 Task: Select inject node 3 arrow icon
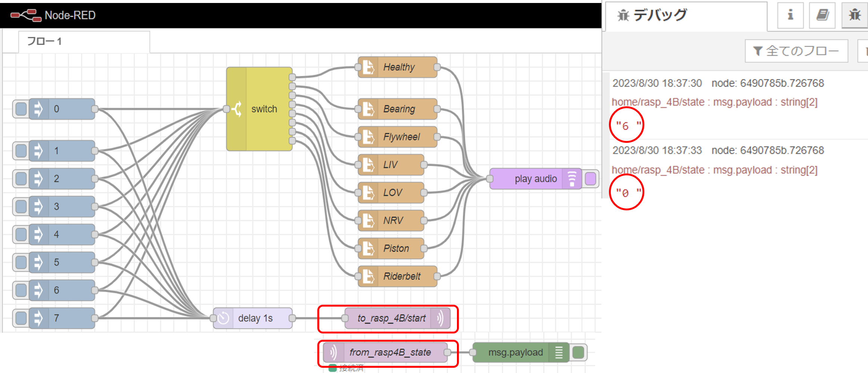[38, 206]
